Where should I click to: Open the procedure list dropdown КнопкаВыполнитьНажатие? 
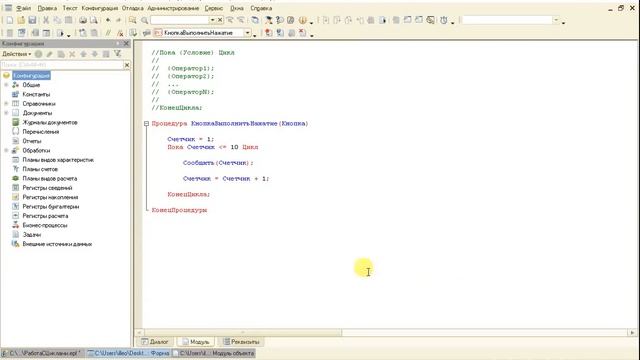[247, 33]
